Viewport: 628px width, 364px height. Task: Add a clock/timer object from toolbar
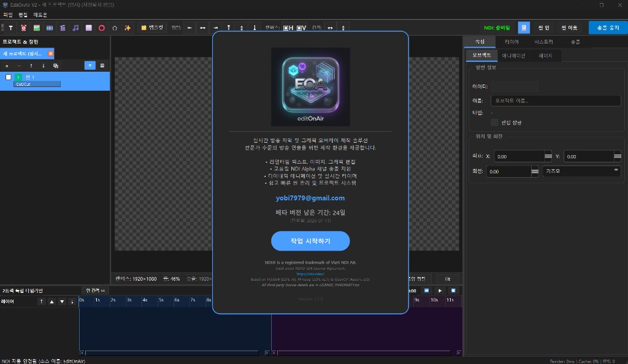coord(24,28)
